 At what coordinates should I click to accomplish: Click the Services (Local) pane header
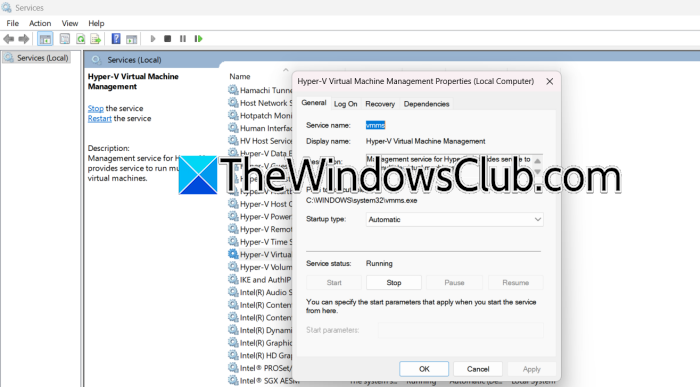click(134, 60)
